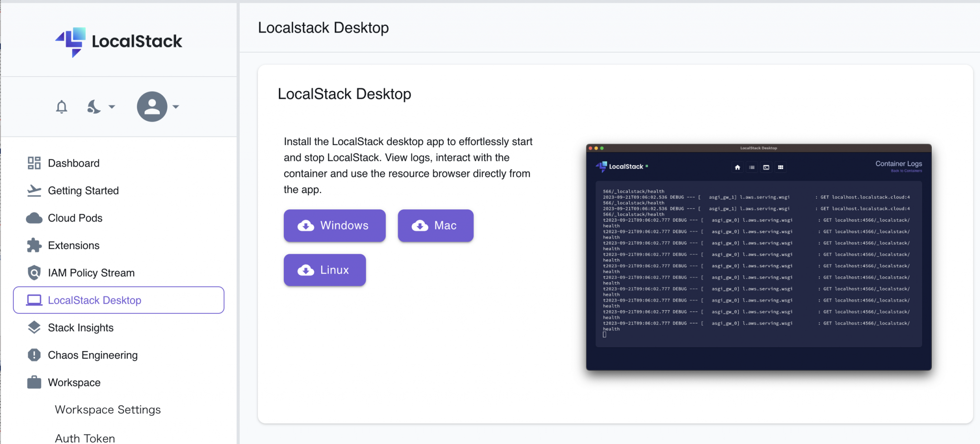Toggle dark mode with the moon icon
The width and height of the screenshot is (980, 444).
tap(94, 106)
